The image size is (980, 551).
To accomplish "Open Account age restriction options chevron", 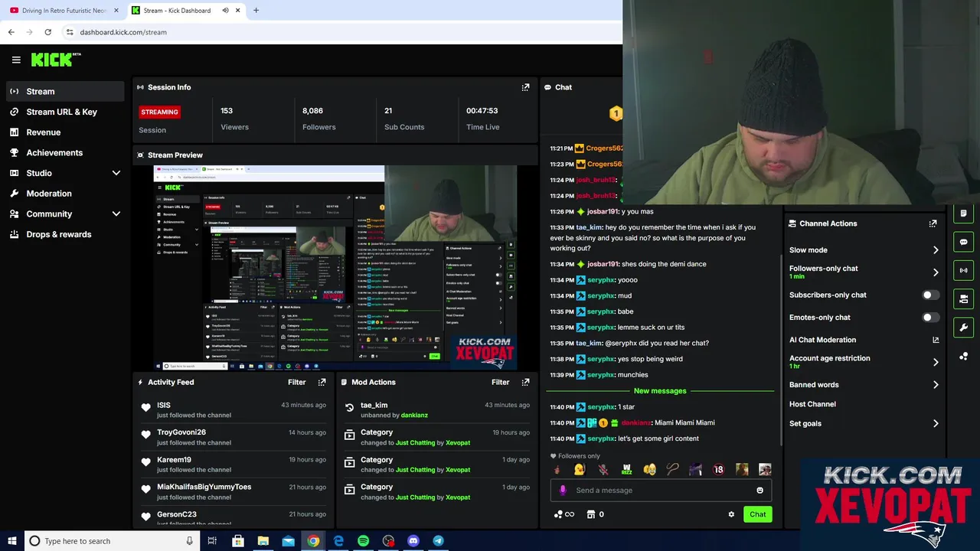I will coord(935,362).
